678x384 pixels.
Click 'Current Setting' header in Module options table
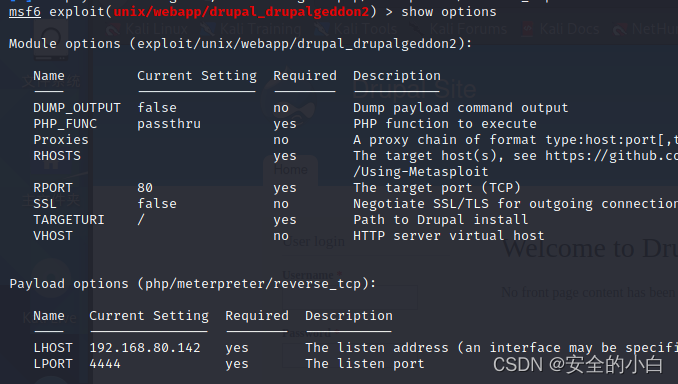click(197, 76)
